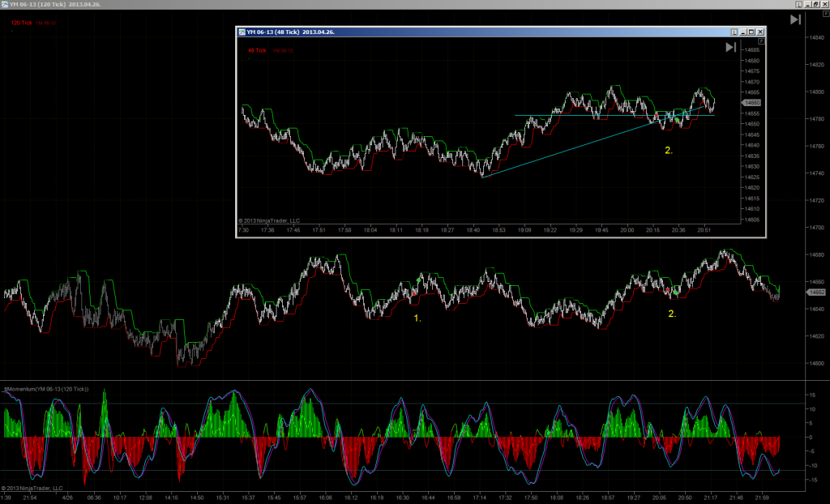The width and height of the screenshot is (830, 504).
Task: Jump to latest bar in 48 Tick chart
Action: pos(730,47)
